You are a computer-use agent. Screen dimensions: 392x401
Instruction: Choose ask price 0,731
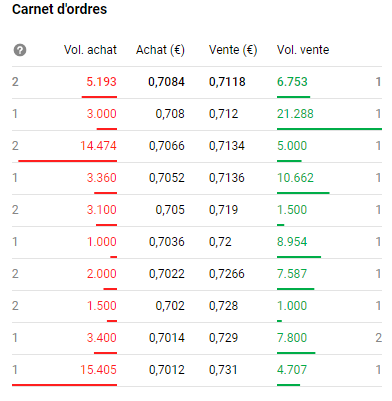point(223,370)
